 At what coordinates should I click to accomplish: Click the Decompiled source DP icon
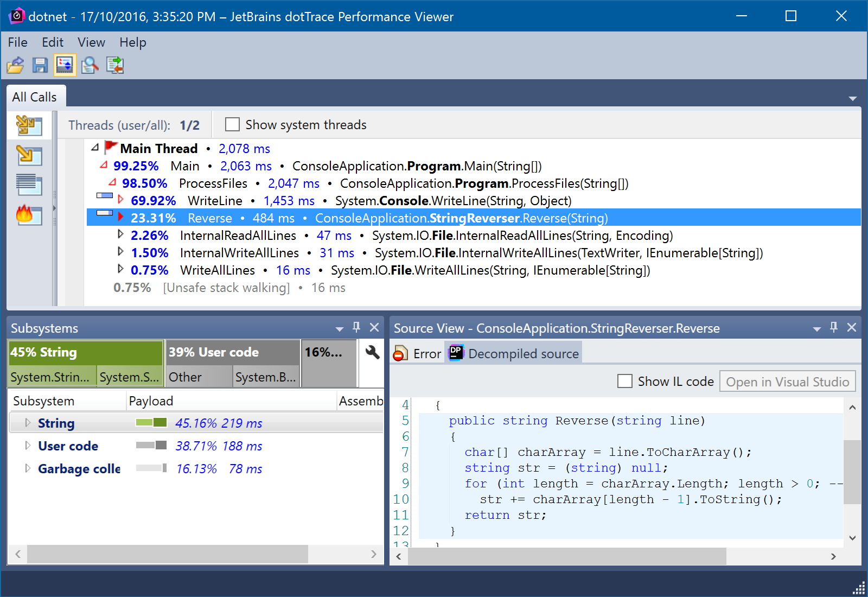[456, 353]
